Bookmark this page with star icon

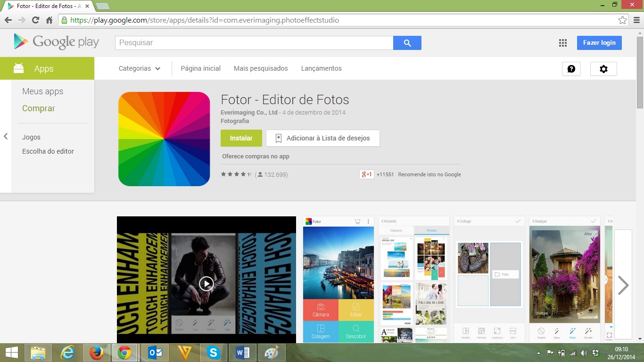622,20
